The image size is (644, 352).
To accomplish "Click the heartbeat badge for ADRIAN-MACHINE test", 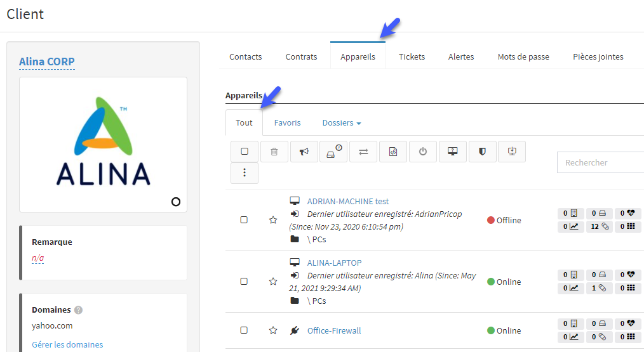I will [627, 213].
